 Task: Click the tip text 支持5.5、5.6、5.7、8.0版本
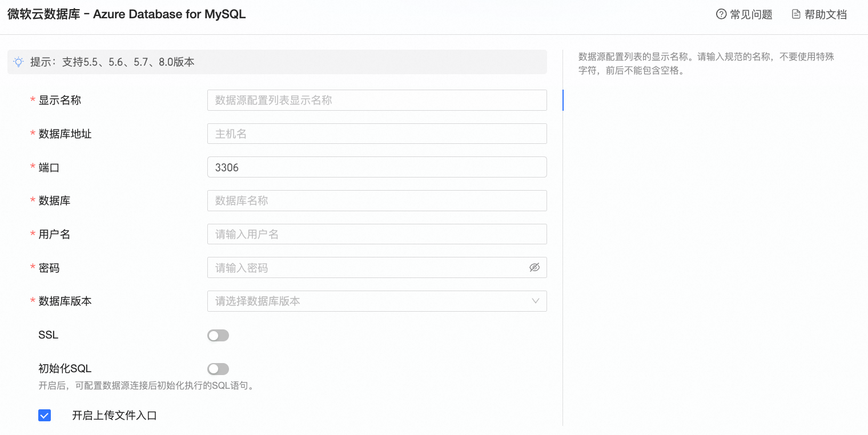tap(128, 62)
